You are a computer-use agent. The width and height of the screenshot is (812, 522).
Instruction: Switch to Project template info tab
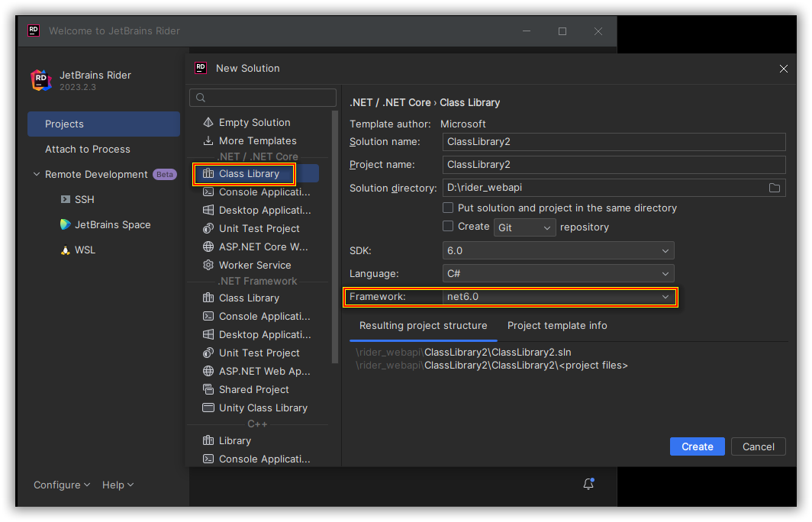tap(557, 326)
